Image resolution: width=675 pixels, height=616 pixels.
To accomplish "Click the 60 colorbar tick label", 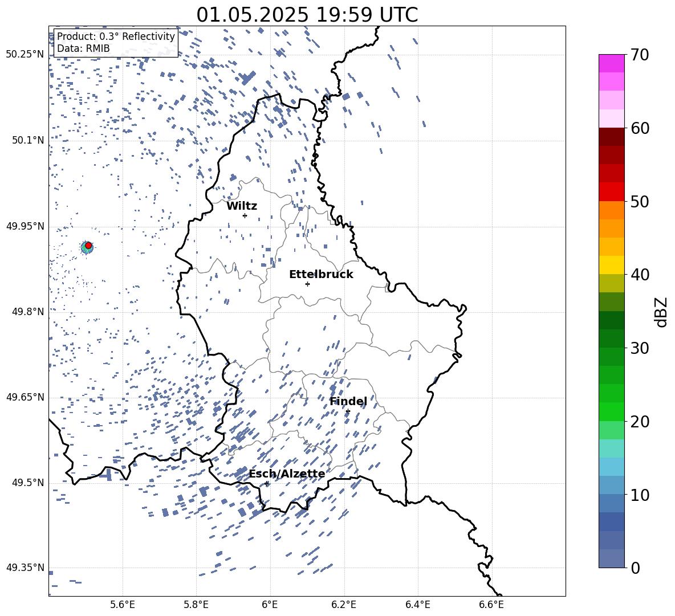I will [x=640, y=128].
